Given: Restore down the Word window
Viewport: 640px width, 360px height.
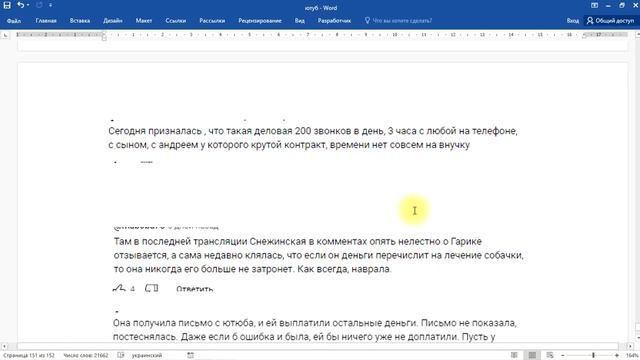Looking at the screenshot, I should point(622,5).
